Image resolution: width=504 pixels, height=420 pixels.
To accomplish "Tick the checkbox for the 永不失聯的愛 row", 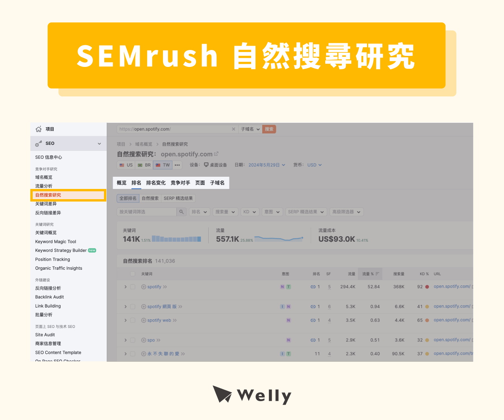I will 133,354.
